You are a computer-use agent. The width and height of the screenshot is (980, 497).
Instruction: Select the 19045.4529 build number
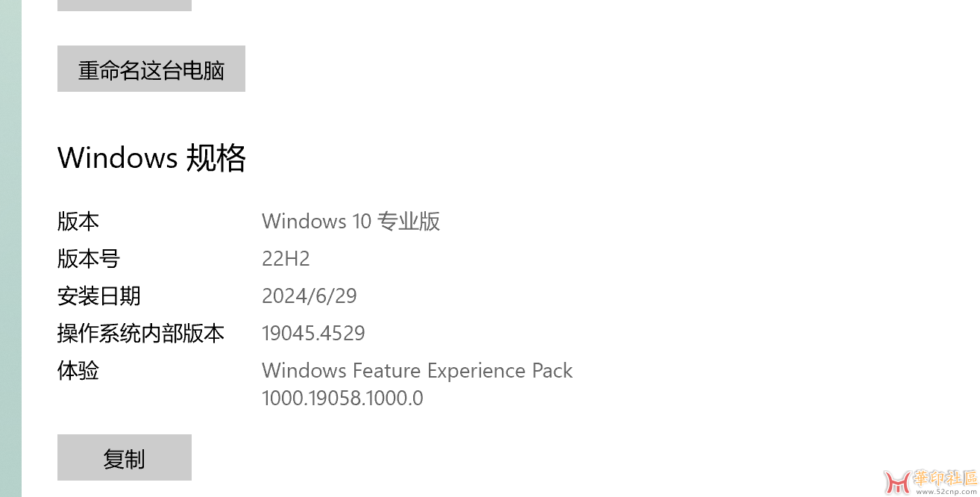click(313, 334)
